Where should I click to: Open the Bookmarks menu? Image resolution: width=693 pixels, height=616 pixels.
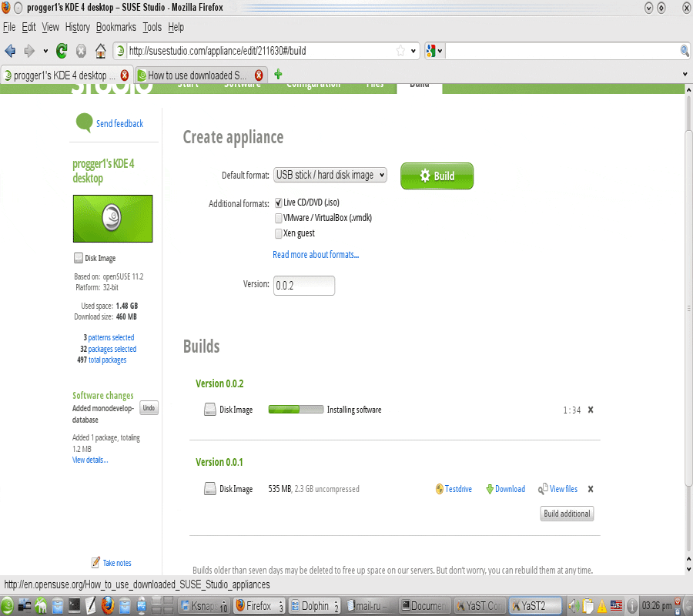pyautogui.click(x=116, y=28)
